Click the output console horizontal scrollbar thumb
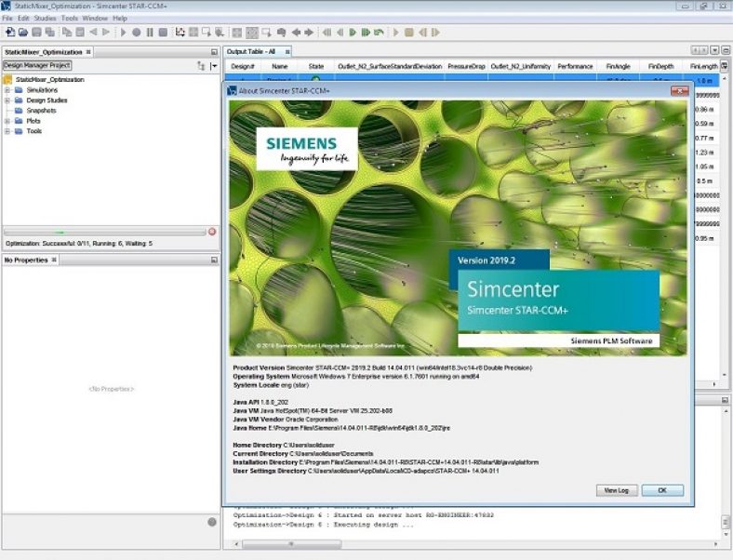 click(x=292, y=544)
